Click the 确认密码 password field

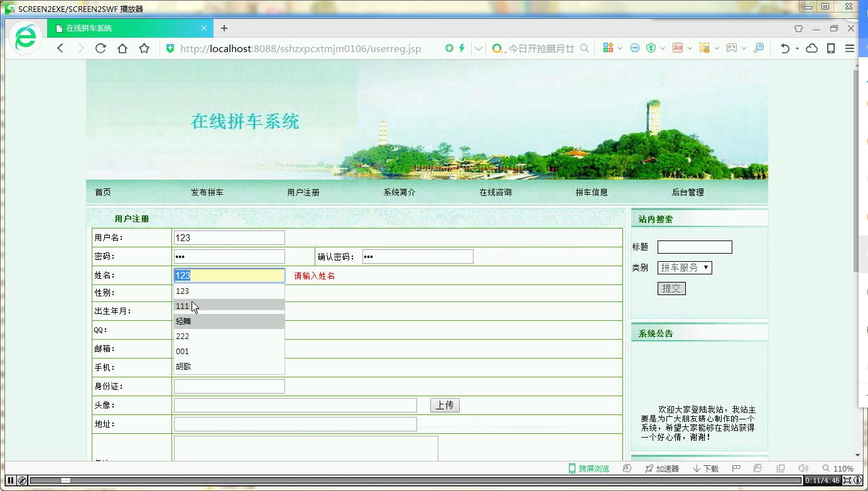418,257
